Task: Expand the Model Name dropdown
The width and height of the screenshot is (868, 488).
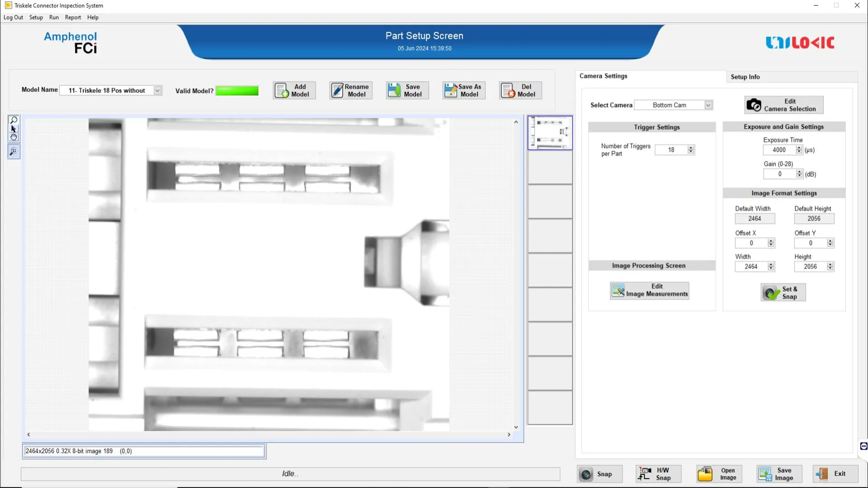Action: coord(157,90)
